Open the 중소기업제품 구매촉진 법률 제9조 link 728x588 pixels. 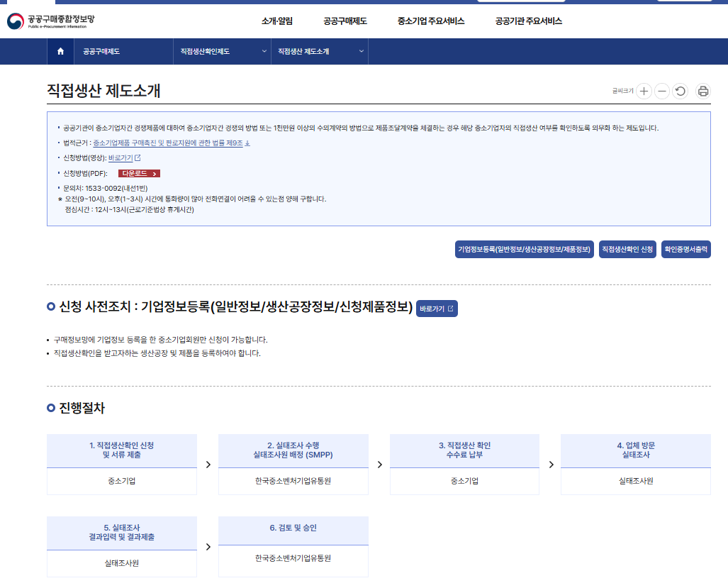(167, 143)
